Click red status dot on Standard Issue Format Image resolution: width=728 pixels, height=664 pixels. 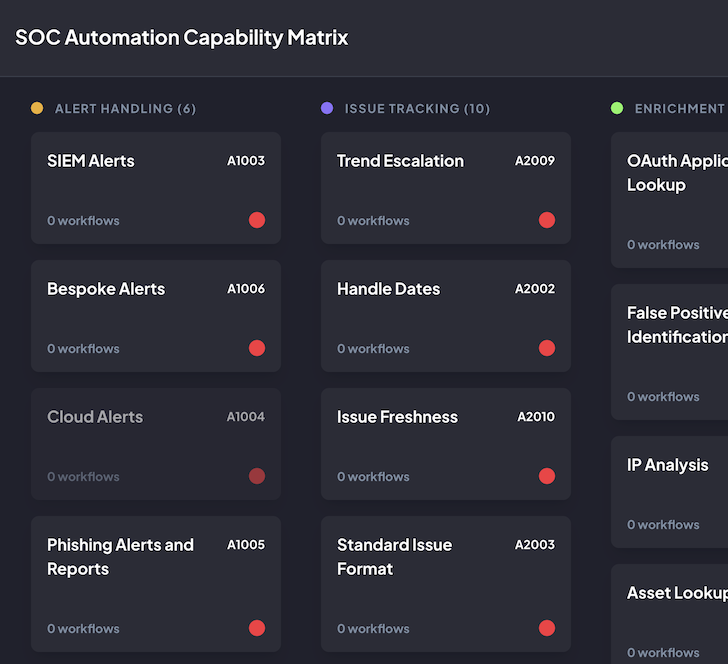[x=547, y=628]
